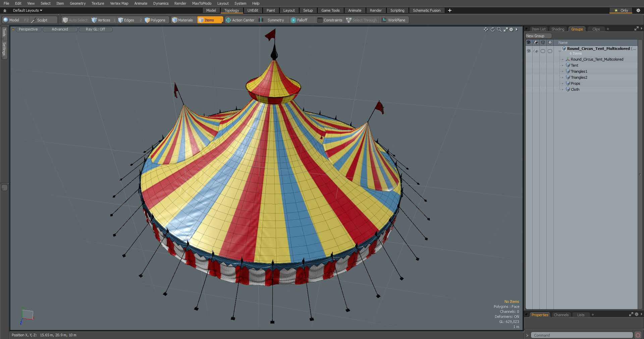The height and width of the screenshot is (339, 644).
Task: Expand the Cloth item
Action: point(563,89)
